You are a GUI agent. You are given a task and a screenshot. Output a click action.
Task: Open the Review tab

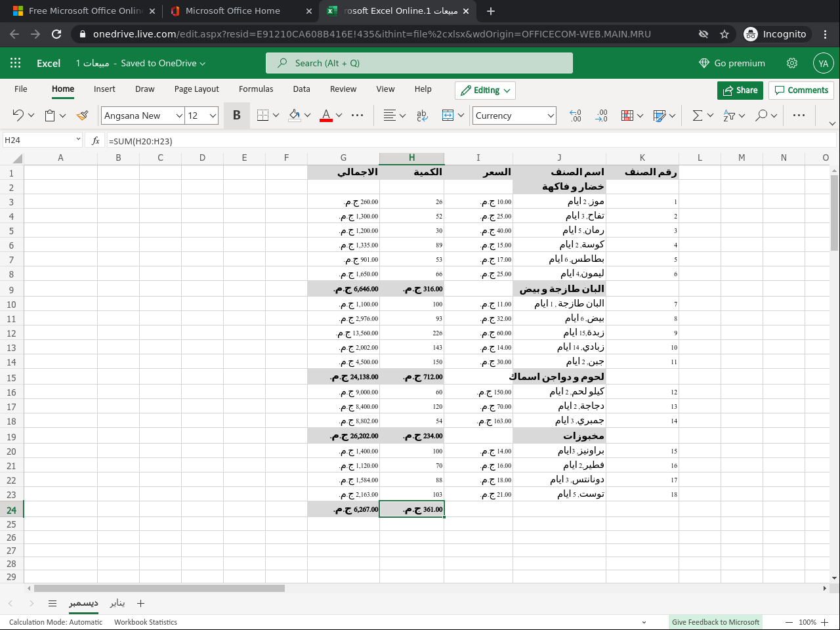(x=343, y=89)
